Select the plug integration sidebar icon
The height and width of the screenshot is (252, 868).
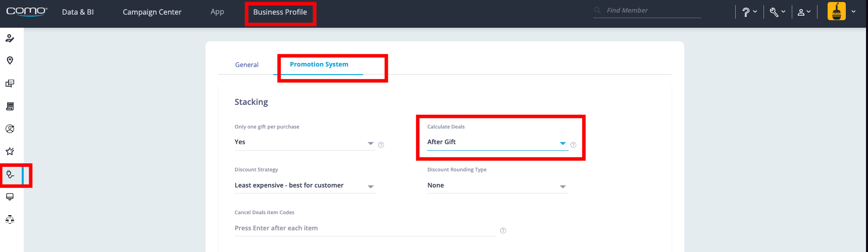[x=10, y=174]
